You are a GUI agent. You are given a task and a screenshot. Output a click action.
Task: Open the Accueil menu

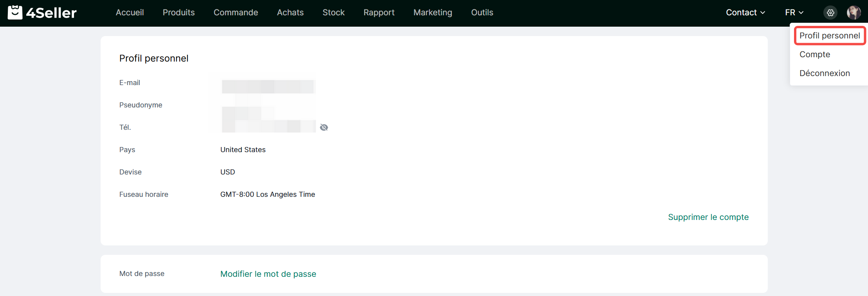(130, 13)
